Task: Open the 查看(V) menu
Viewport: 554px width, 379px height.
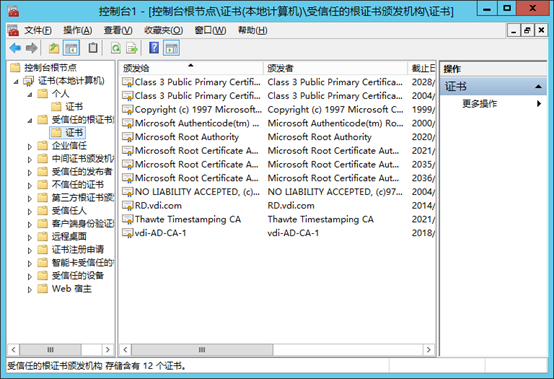Action: (x=118, y=31)
